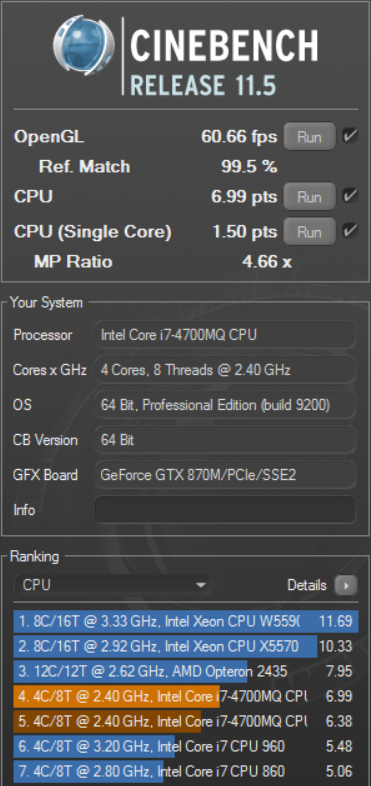Select the Core i7 960 ranking row
Screen dimensions: 371x786
186,746
